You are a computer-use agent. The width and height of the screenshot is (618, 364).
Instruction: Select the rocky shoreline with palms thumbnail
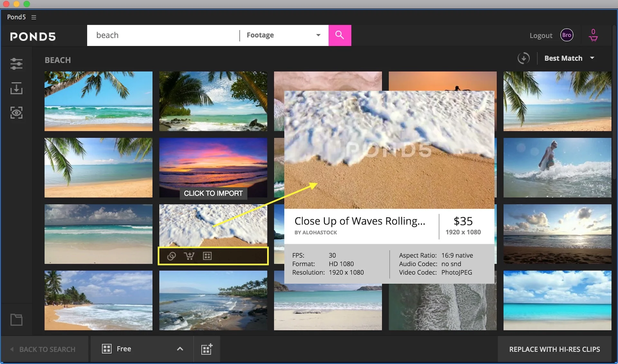[x=213, y=300]
